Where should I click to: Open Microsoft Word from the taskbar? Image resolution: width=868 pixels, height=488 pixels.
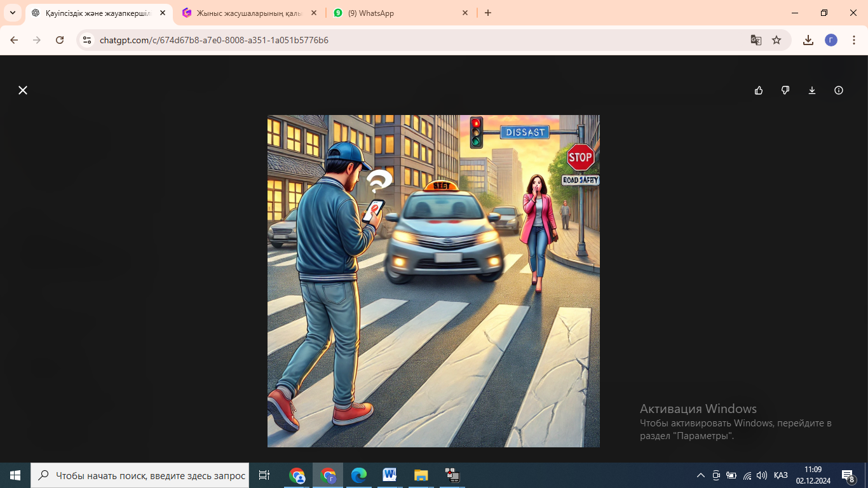[390, 475]
